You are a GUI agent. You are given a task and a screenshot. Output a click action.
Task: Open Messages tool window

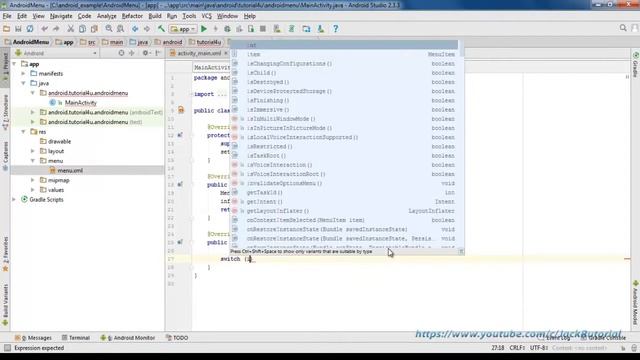(33, 338)
